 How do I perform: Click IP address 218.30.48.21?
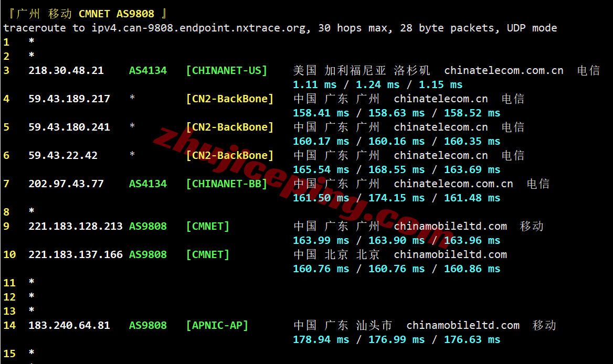66,71
